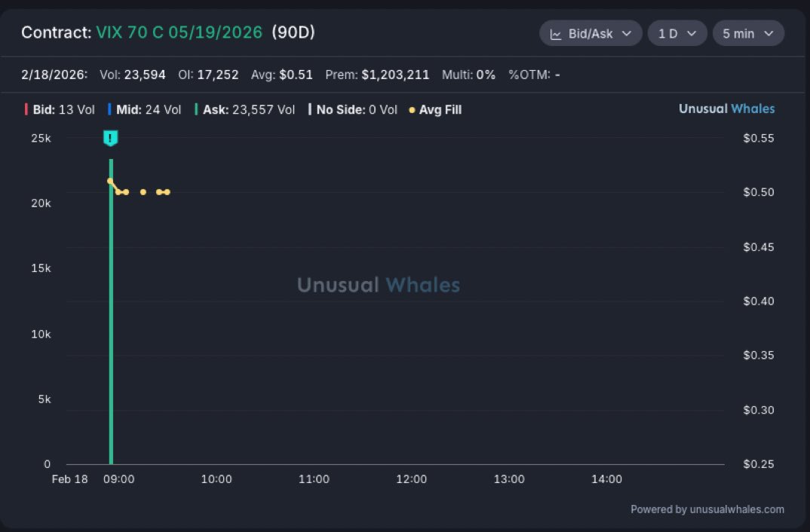The image size is (810, 532).
Task: Click the teal alert marker above the bar
Action: (111, 139)
